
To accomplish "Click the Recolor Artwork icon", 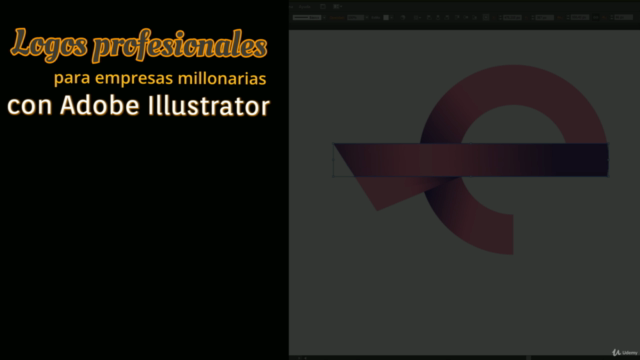I will [x=403, y=18].
